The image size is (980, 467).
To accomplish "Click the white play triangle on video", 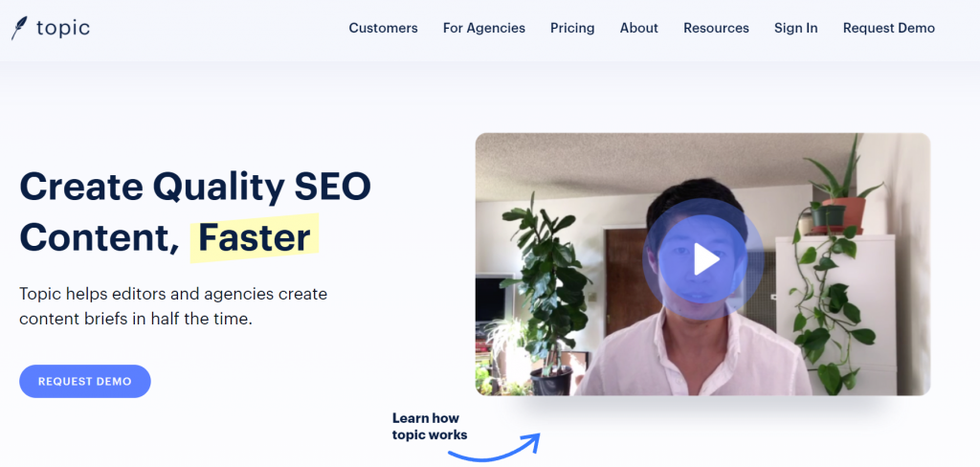I will 706,259.
